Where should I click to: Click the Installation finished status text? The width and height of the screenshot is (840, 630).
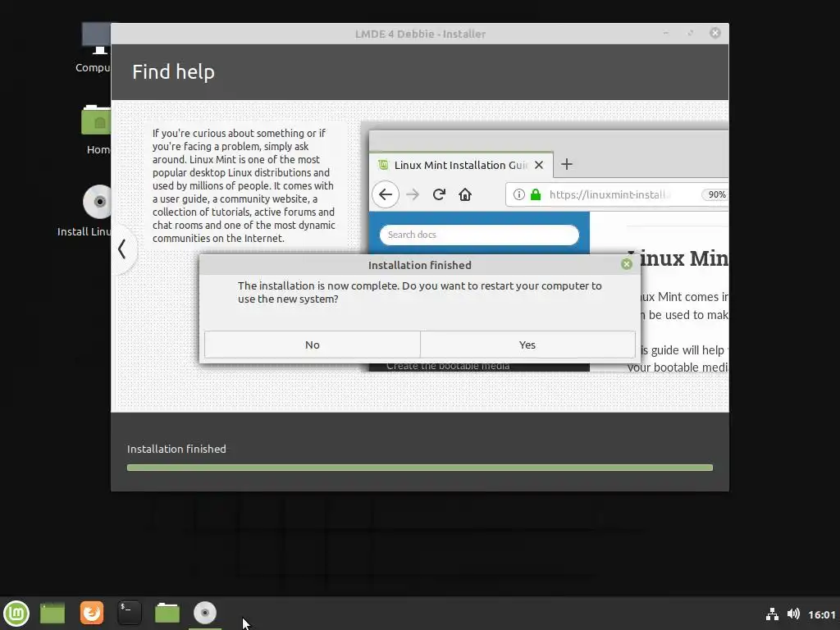tap(176, 449)
